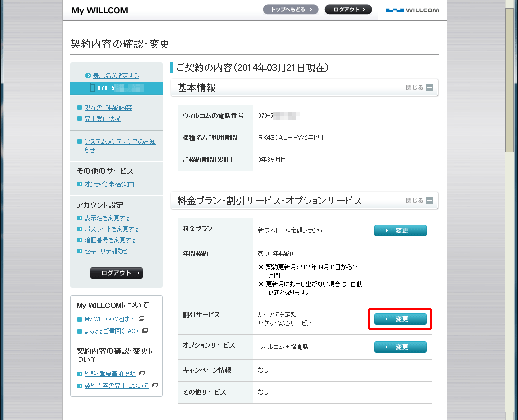
Task: Click the キャンペーン情報 row label
Action: point(207,370)
